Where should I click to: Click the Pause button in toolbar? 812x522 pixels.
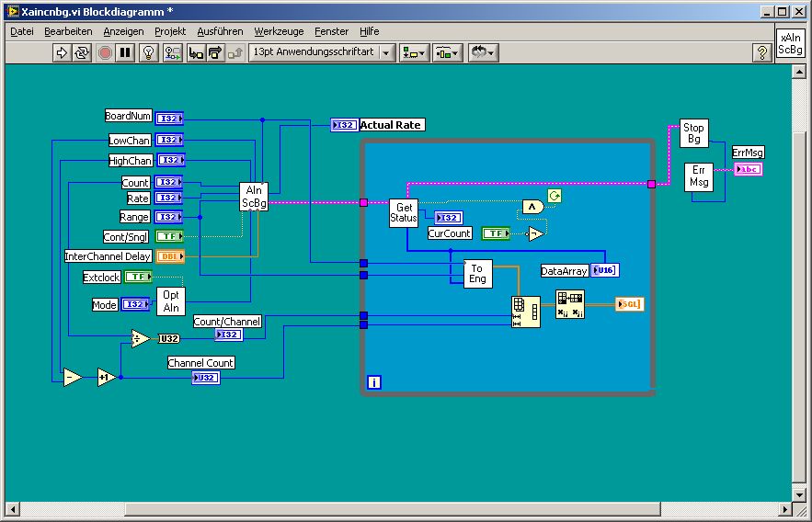(x=125, y=52)
